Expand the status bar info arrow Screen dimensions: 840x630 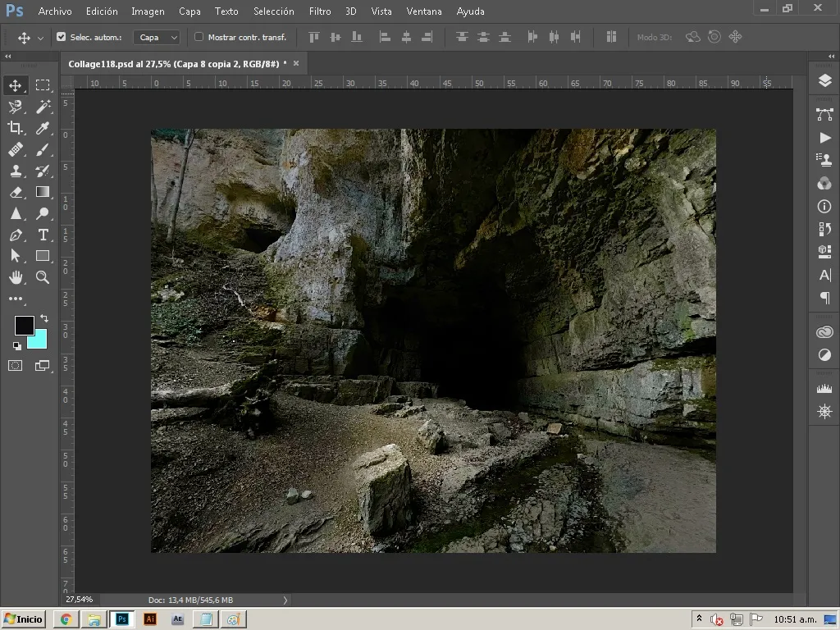[285, 600]
